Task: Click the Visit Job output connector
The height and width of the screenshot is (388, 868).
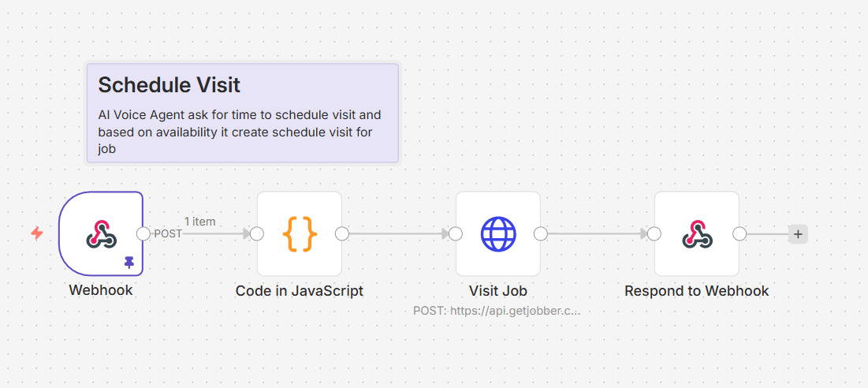Action: tap(541, 234)
